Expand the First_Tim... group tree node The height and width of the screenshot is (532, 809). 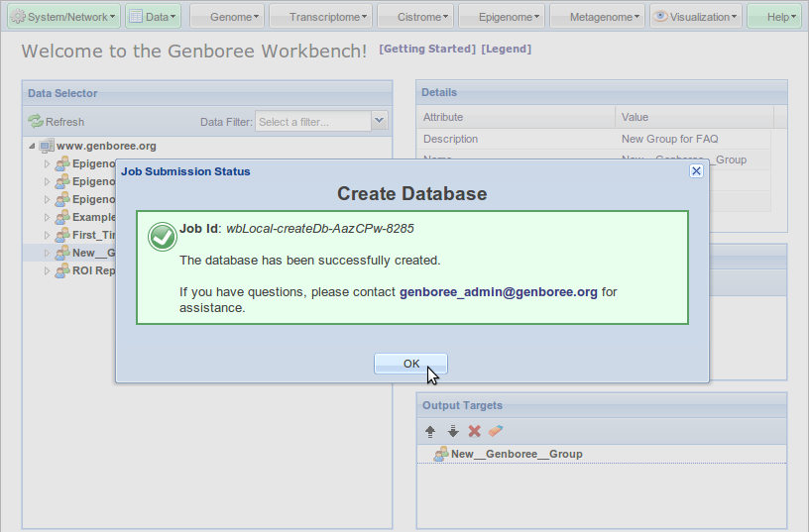click(47, 235)
